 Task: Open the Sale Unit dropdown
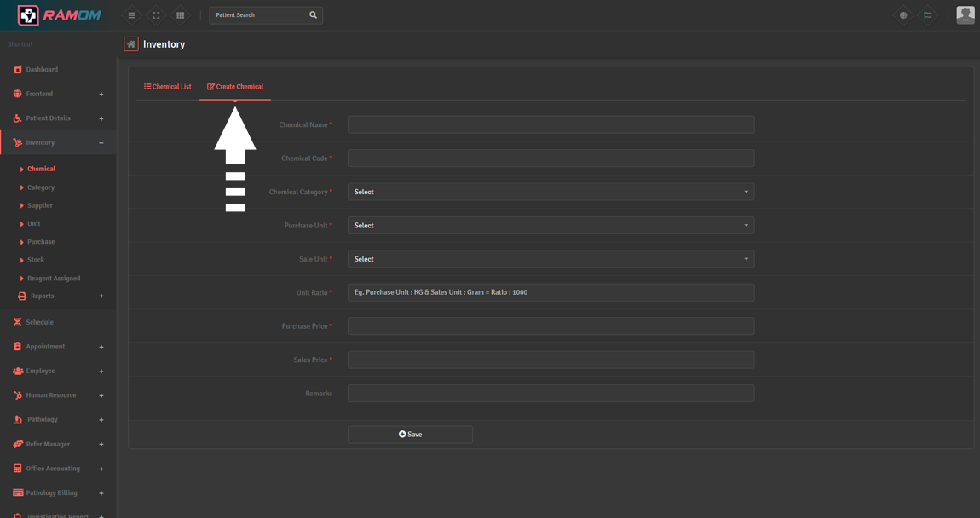click(x=551, y=259)
